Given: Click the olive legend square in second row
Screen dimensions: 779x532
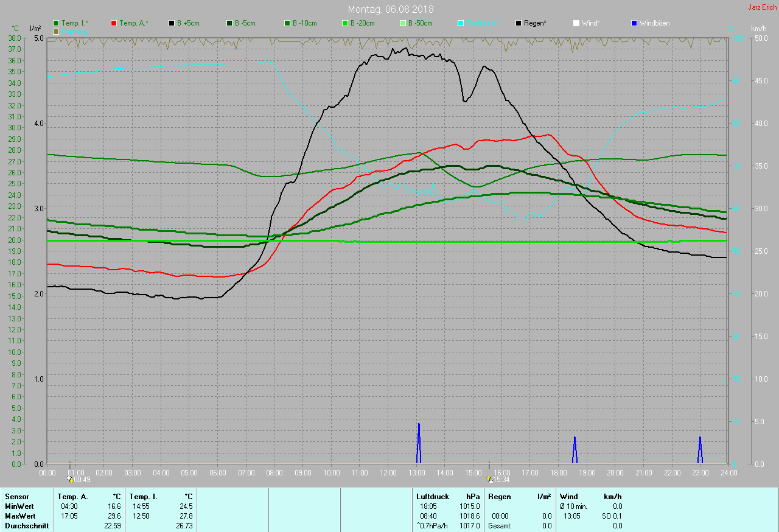Looking at the screenshot, I should 56,31.
